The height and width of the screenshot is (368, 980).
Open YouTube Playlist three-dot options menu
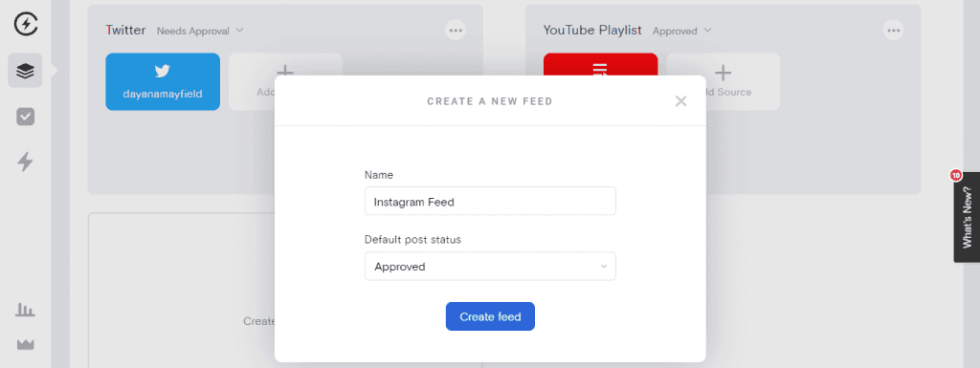tap(893, 30)
